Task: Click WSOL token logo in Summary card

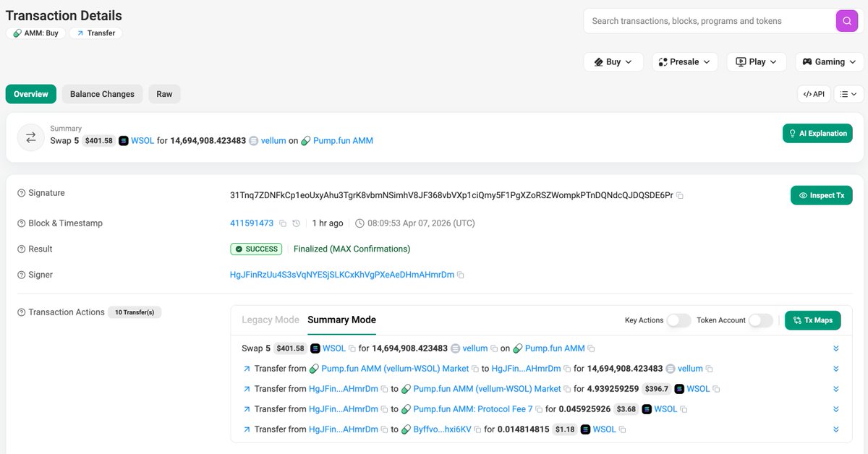Action: [x=124, y=141]
